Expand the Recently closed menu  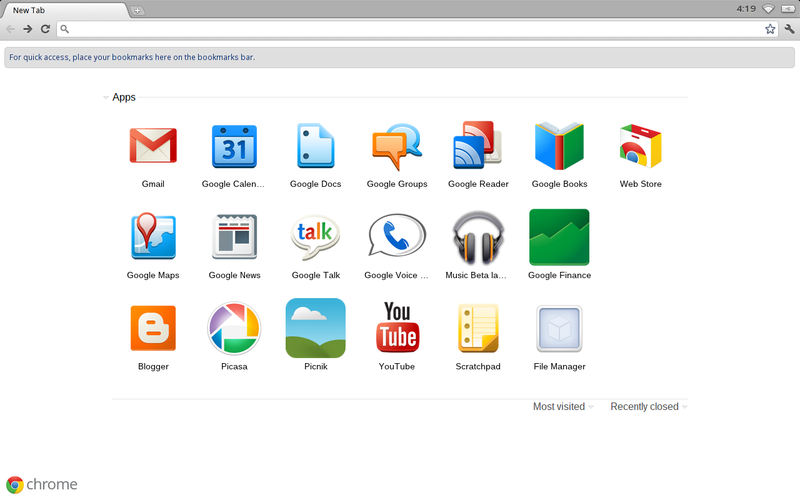[x=649, y=407]
